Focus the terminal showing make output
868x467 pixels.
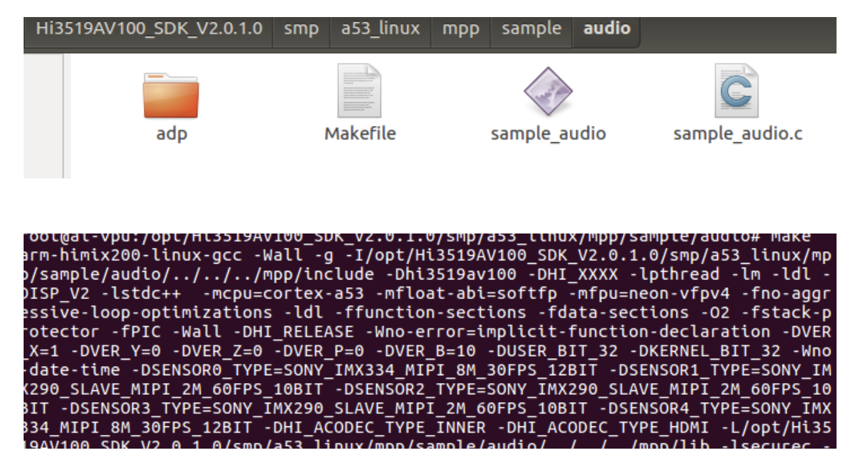(433, 341)
